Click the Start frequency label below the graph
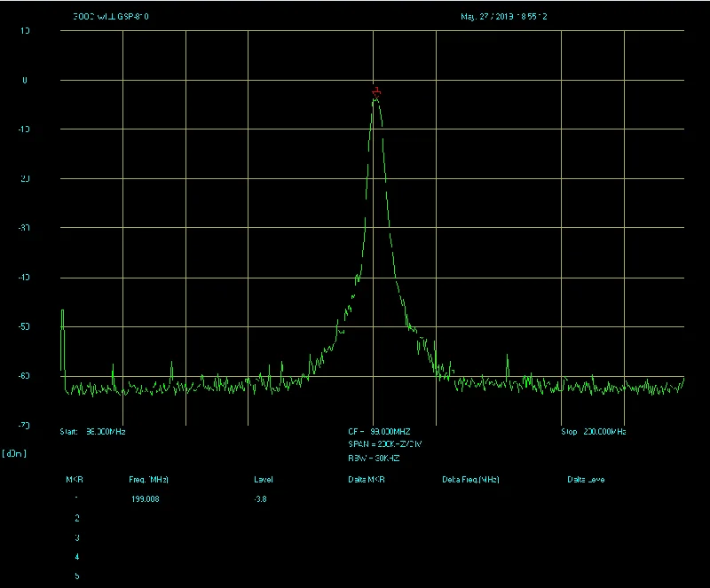The height and width of the screenshot is (588, 710). click(x=92, y=431)
